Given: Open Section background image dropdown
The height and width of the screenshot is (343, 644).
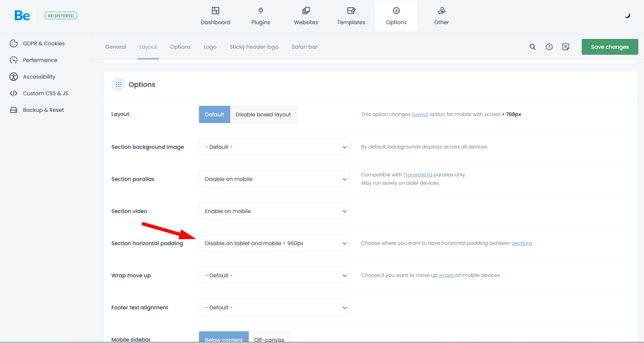Looking at the screenshot, I should 274,147.
